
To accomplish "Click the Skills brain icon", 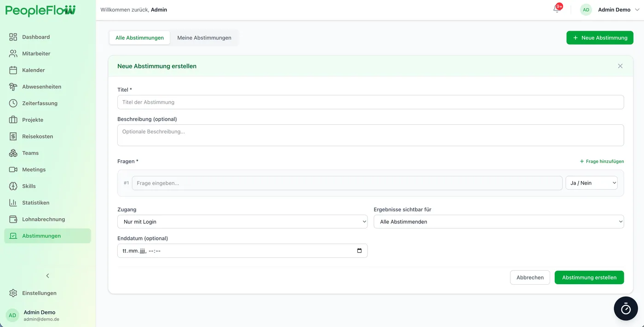I will pos(13,186).
